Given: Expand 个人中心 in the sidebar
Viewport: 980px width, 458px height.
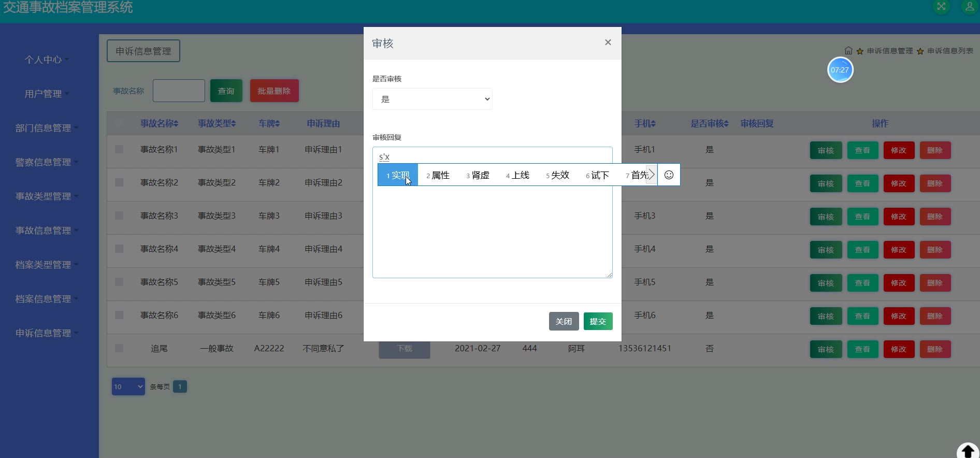Looking at the screenshot, I should click(x=47, y=60).
